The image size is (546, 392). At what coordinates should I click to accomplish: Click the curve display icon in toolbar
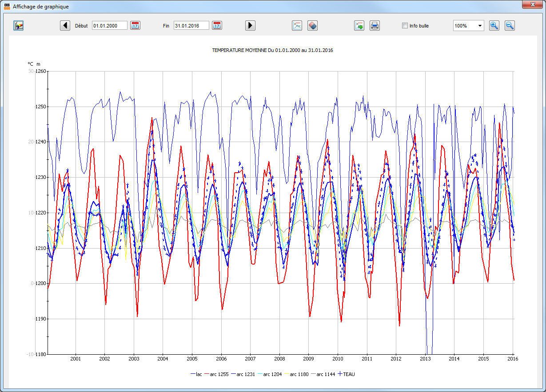pos(297,25)
